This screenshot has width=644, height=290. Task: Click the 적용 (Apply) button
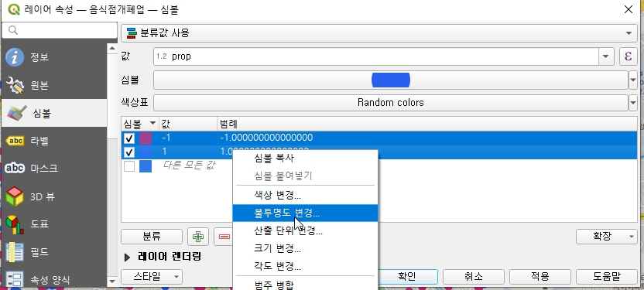pyautogui.click(x=540, y=276)
